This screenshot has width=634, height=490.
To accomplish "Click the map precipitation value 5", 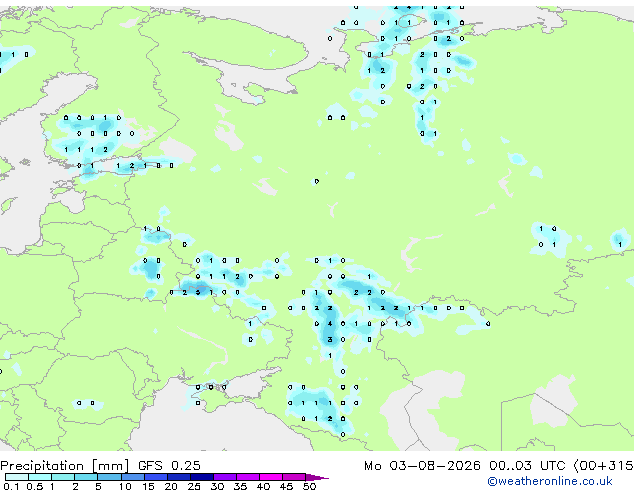I will point(198,292).
